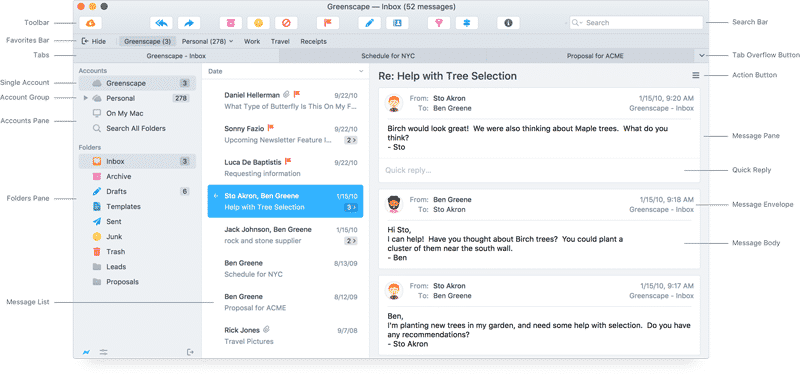Screen dimensions: 800x374
Task: Open the search magnifier options dropdown
Action: [x=577, y=23]
